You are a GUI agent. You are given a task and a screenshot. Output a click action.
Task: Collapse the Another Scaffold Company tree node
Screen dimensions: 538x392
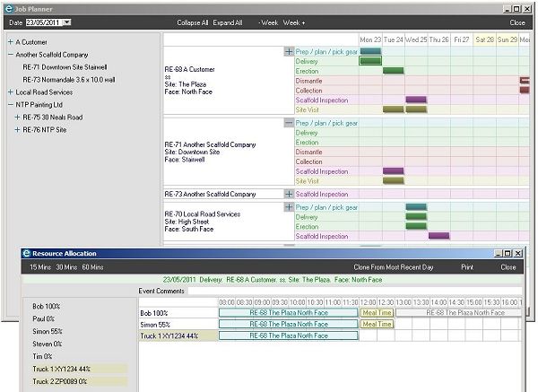coord(10,54)
